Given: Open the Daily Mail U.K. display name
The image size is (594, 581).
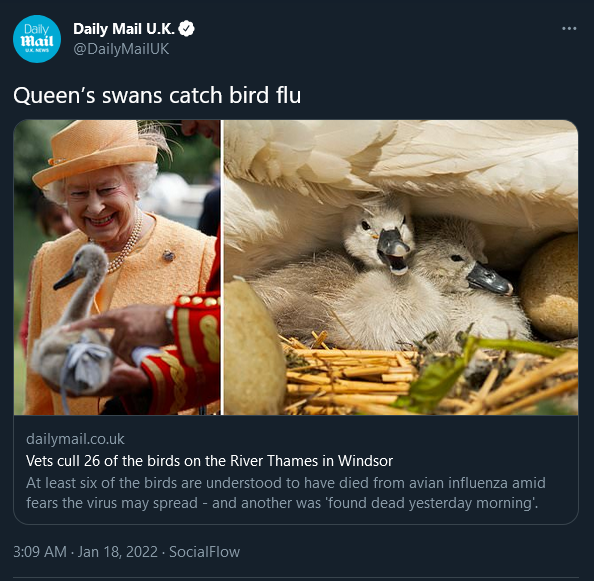Looking at the screenshot, I should pos(124,29).
